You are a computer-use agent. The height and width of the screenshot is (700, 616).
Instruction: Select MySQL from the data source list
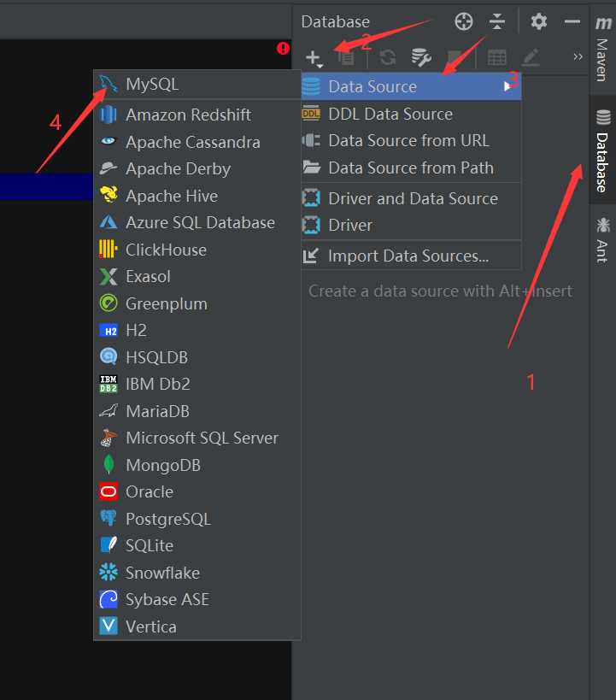click(197, 85)
